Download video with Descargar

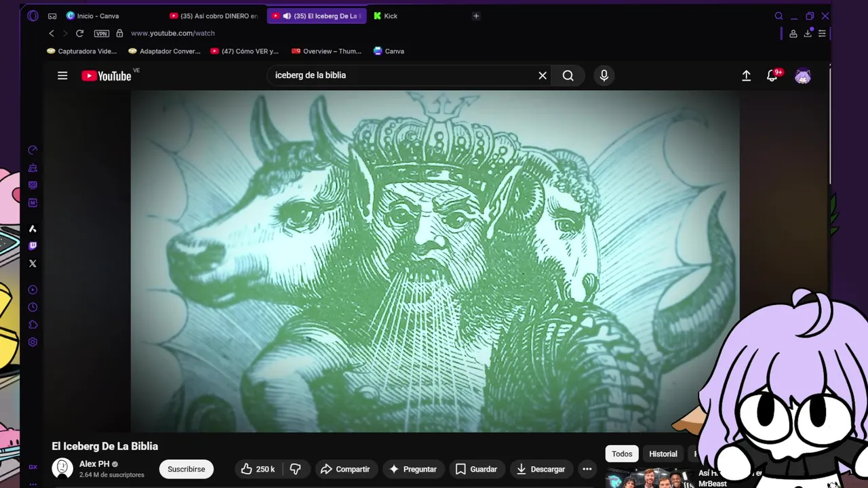point(541,469)
